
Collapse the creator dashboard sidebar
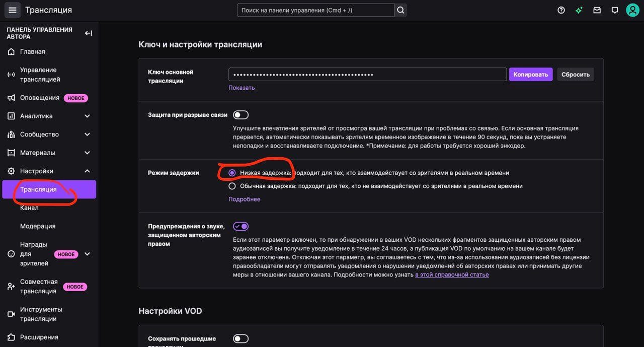pyautogui.click(x=88, y=33)
